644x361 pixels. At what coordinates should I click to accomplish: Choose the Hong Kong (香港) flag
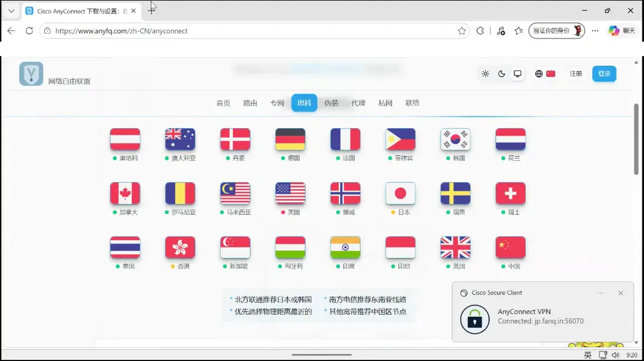[x=180, y=247]
